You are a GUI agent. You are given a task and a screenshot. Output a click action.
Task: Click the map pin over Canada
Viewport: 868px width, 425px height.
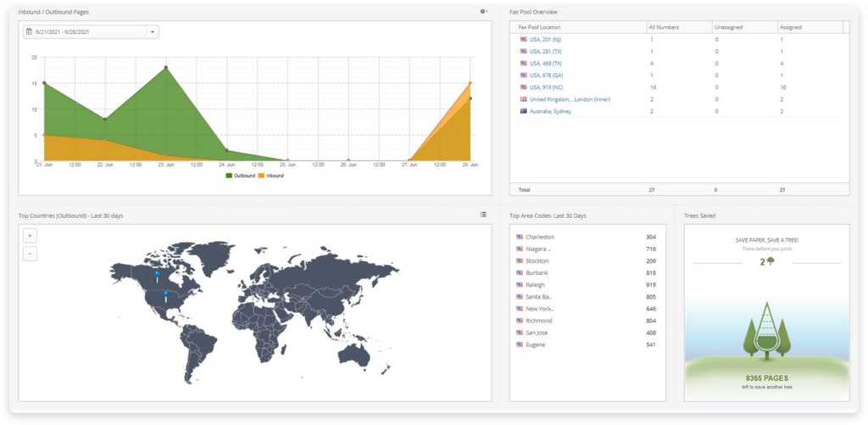[x=157, y=276]
